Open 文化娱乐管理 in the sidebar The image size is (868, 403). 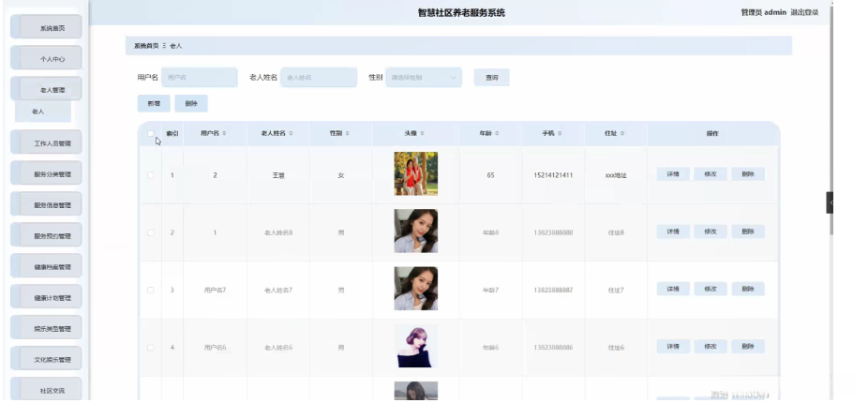tap(47, 359)
